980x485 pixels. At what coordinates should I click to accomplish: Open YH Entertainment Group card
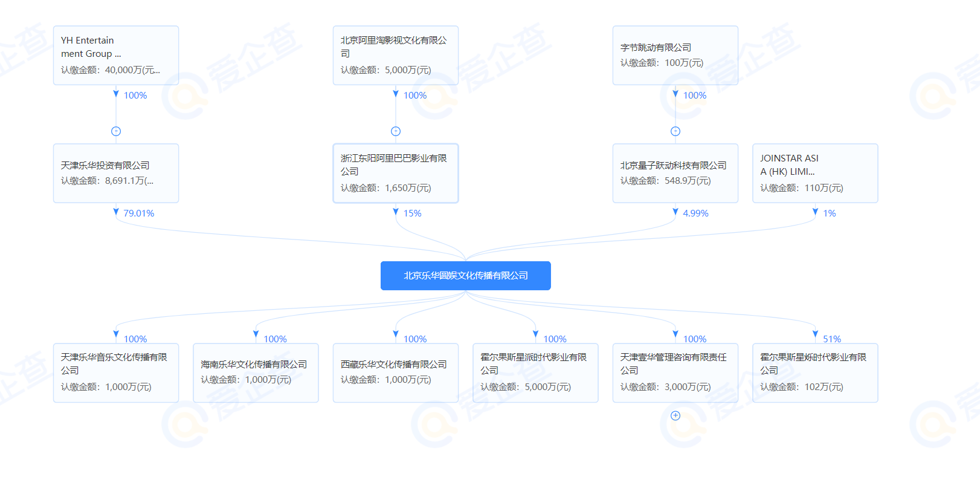coord(116,55)
